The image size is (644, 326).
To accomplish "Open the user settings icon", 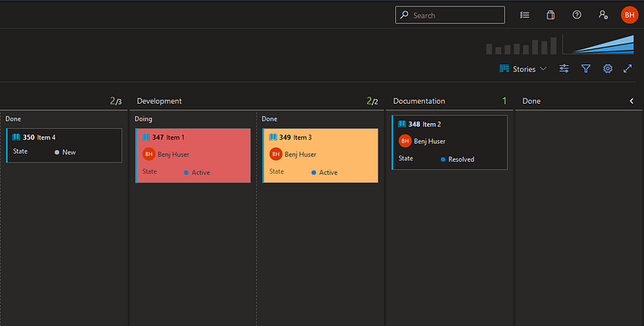I will pos(603,14).
